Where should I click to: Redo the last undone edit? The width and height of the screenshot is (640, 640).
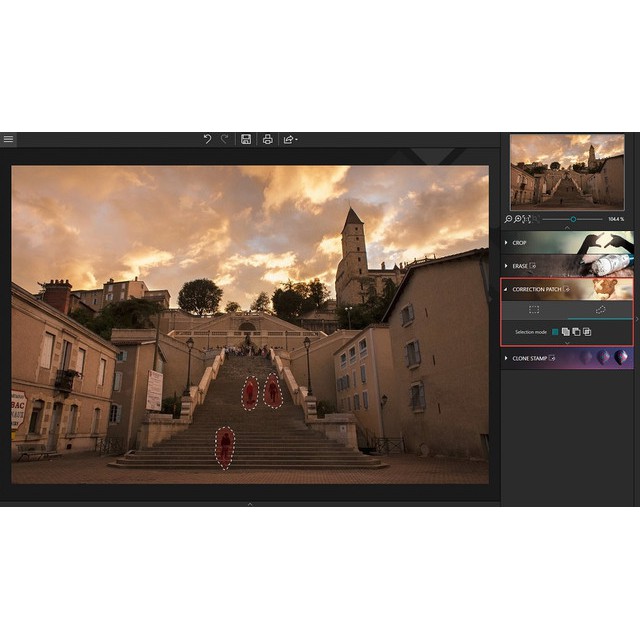pos(224,139)
